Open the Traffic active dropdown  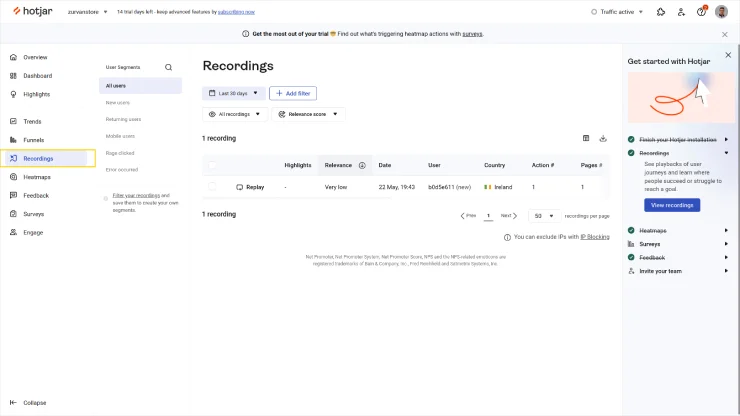pyautogui.click(x=617, y=12)
